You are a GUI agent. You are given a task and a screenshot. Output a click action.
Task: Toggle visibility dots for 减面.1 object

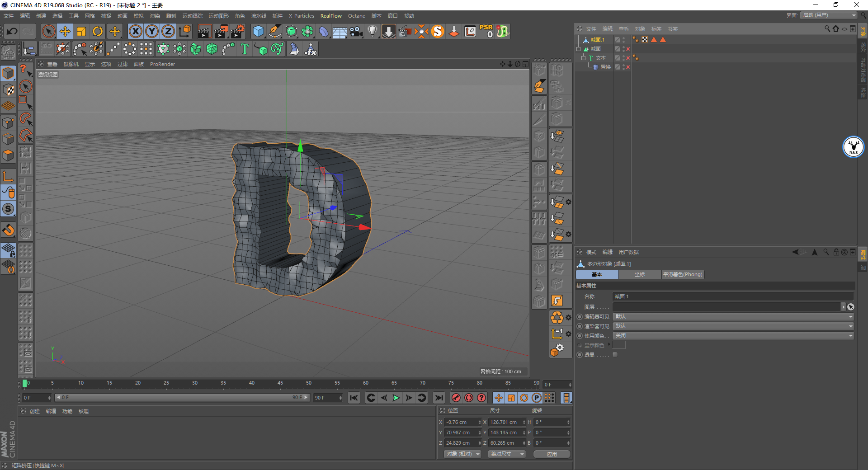click(624, 40)
